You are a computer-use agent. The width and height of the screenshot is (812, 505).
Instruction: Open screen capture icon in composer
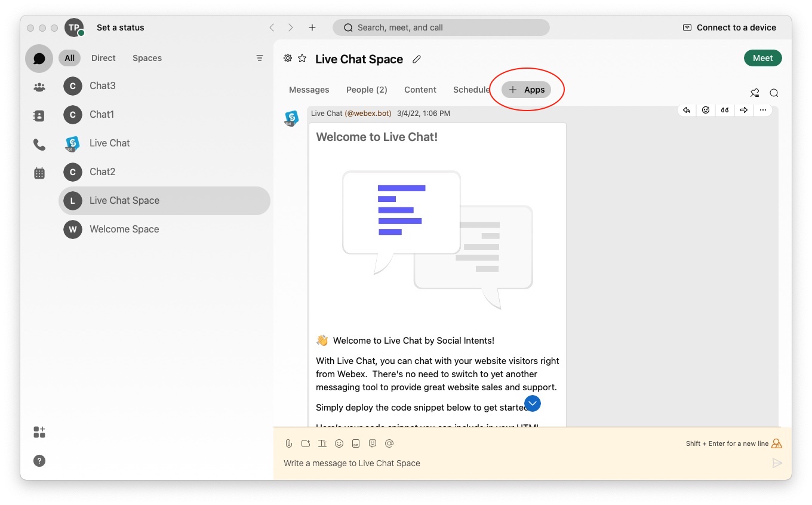pos(306,443)
